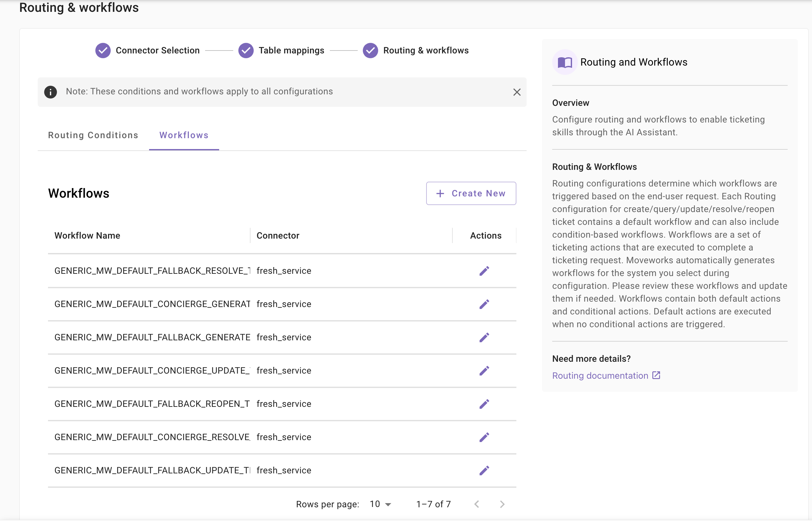The image size is (812, 522).
Task: Edit the GENERIC_MW_DEFAULT_FALLBACK_RESOLVE workflow pencil icon
Action: coord(484,271)
